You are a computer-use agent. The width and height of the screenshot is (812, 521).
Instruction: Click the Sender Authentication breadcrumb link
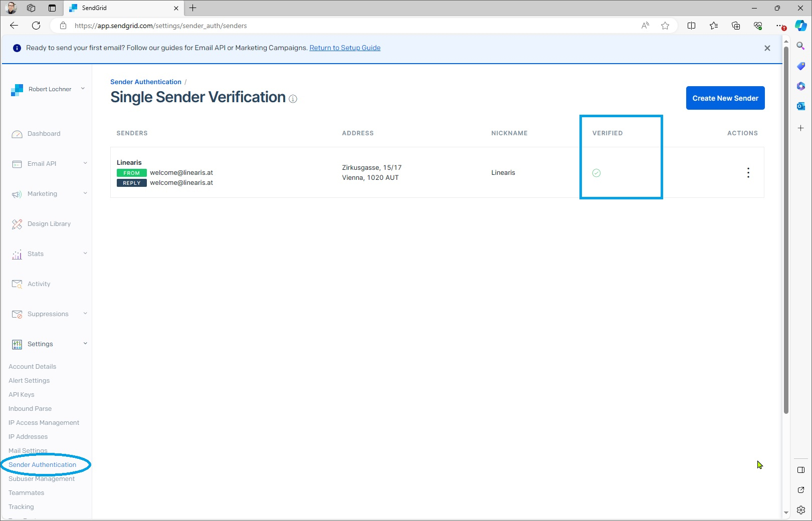pyautogui.click(x=146, y=82)
